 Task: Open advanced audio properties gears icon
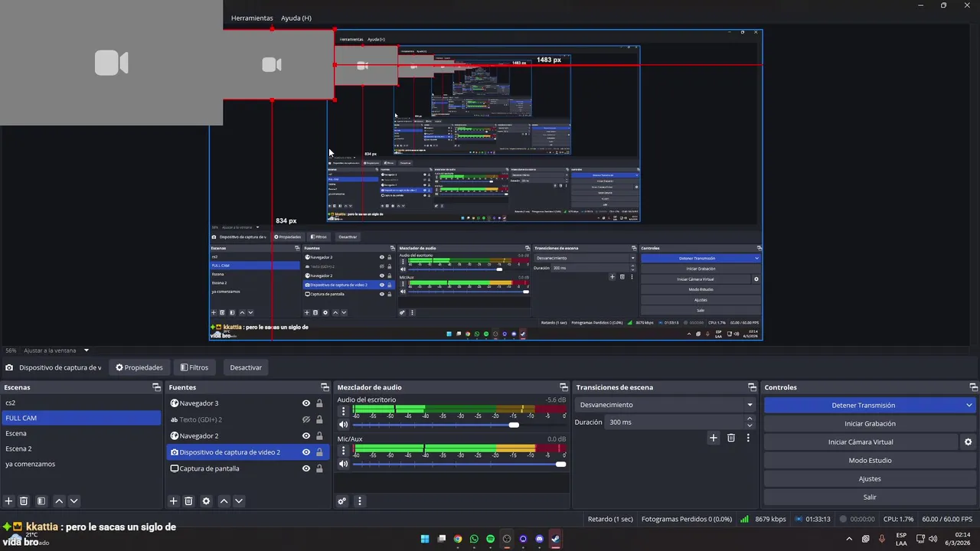(342, 501)
